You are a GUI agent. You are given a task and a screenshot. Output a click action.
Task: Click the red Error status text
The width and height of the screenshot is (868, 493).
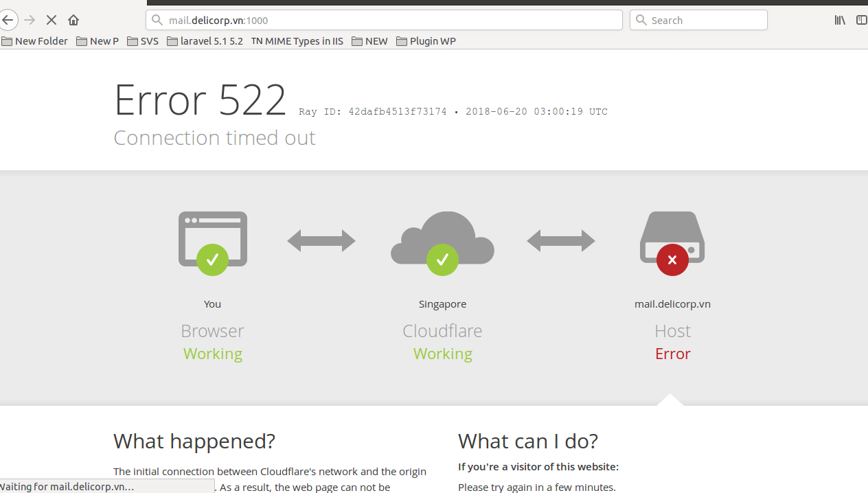point(672,354)
